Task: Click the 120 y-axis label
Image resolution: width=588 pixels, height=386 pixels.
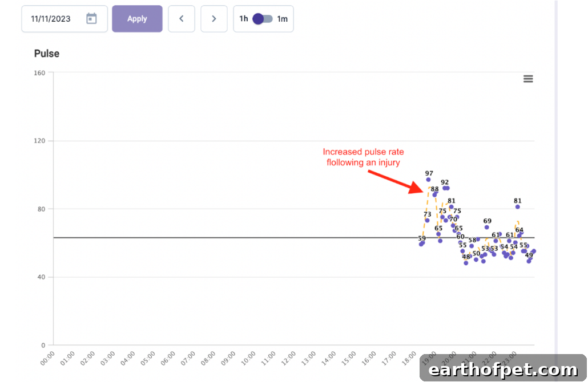Action: (x=39, y=141)
